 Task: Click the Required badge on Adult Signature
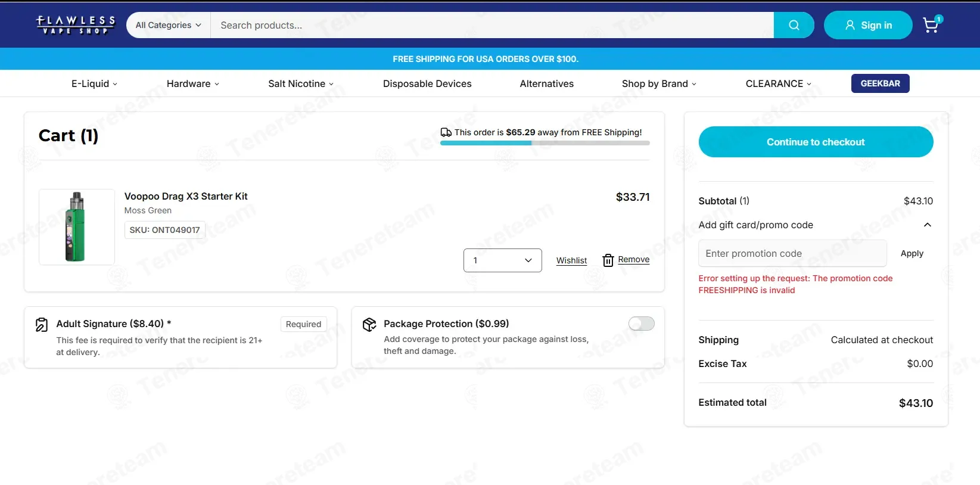point(303,324)
